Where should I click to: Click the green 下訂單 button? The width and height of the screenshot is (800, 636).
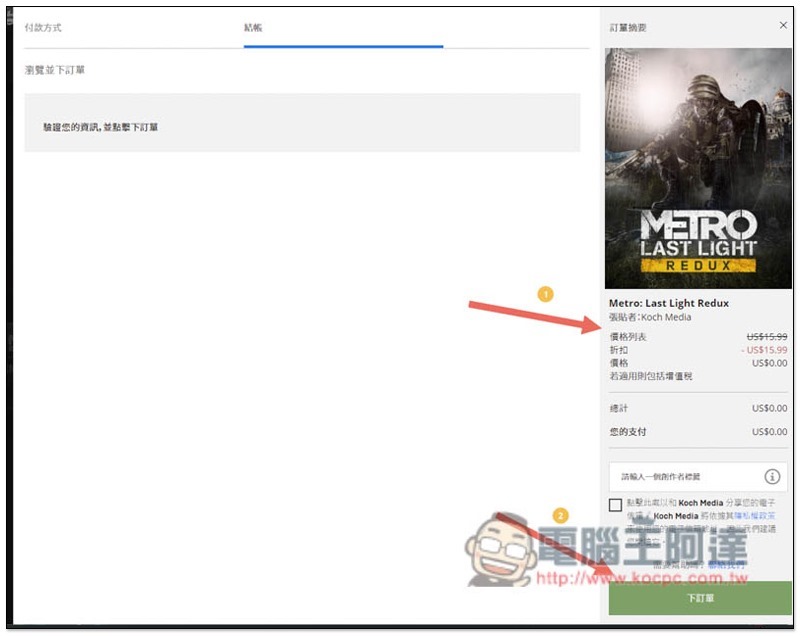pos(700,598)
